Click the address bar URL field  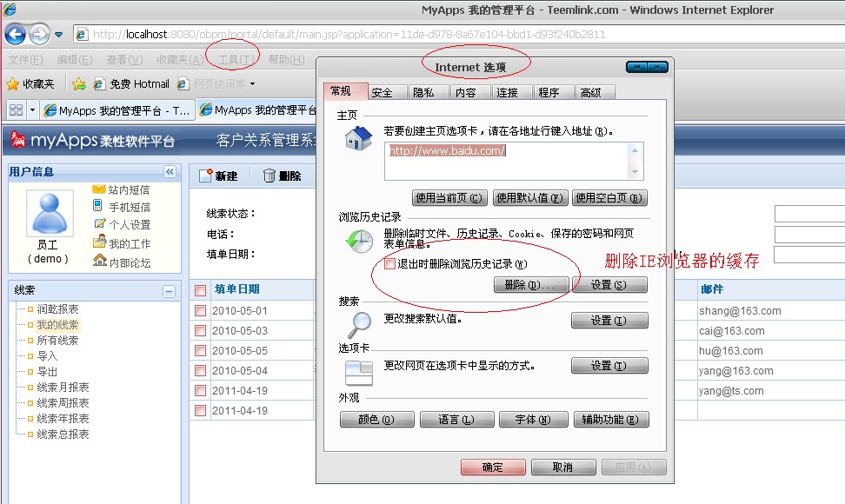(458, 35)
